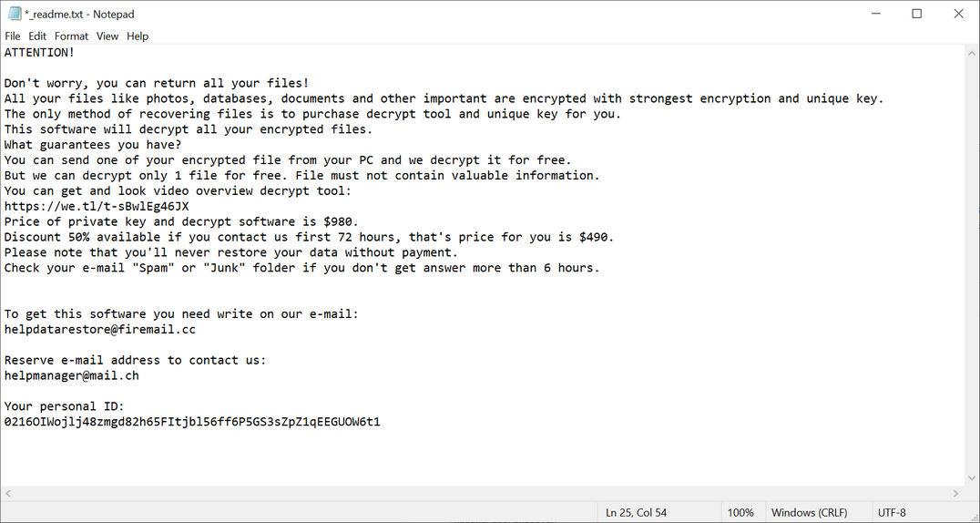Click the Notepad icon in title bar
980x523 pixels.
coord(15,14)
